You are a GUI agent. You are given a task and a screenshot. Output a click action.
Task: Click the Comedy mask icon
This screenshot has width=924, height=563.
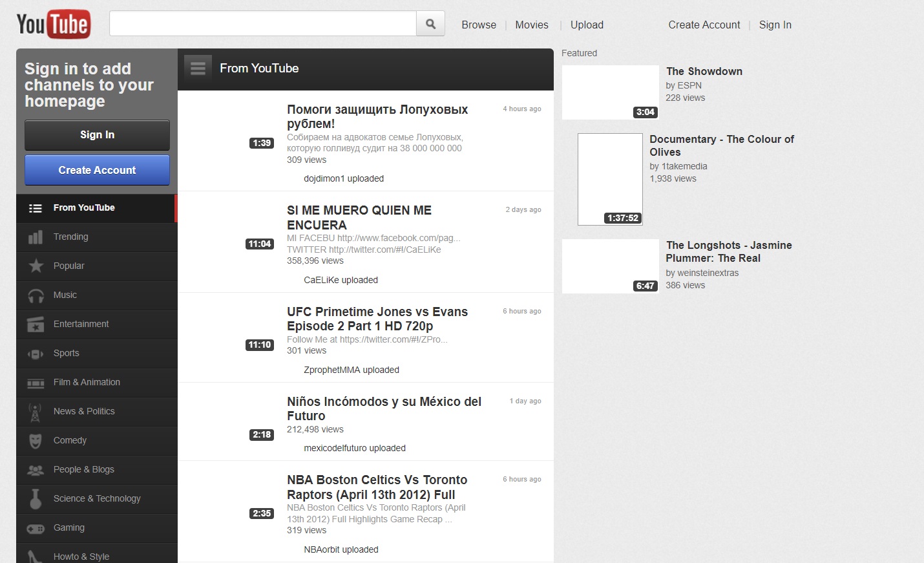[36, 441]
